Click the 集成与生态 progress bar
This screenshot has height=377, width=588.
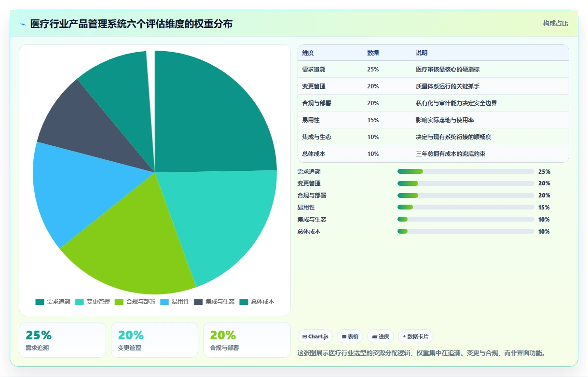[x=465, y=220]
